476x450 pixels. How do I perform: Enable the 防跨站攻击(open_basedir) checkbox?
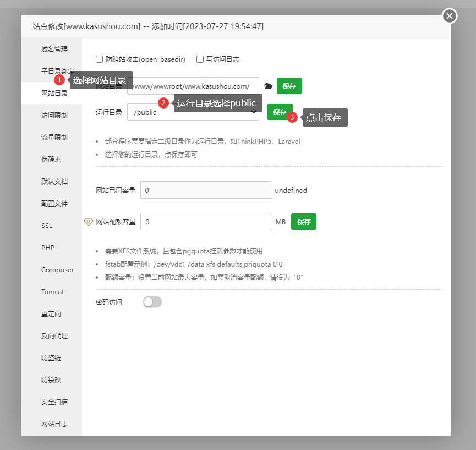pos(100,59)
